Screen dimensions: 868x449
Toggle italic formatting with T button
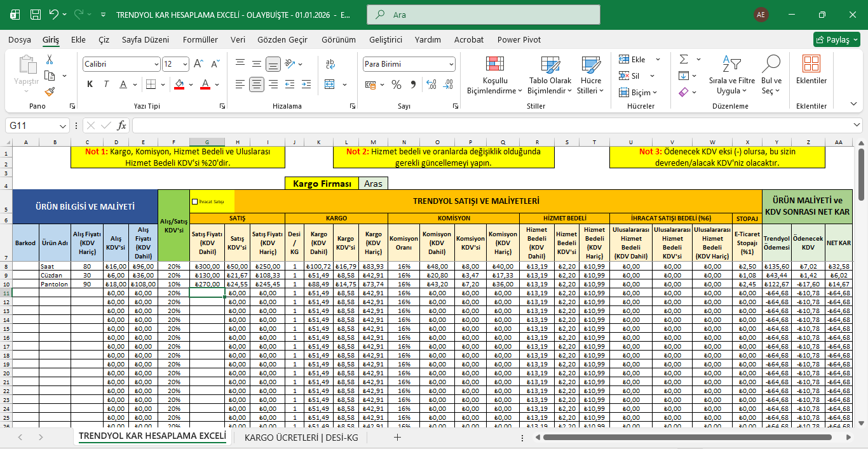pos(106,84)
